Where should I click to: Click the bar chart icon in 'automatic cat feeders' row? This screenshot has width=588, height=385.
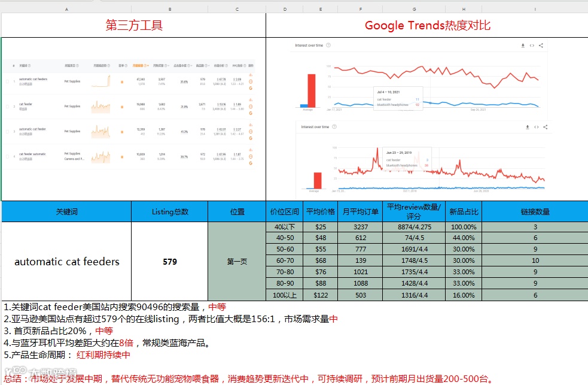click(x=251, y=75)
